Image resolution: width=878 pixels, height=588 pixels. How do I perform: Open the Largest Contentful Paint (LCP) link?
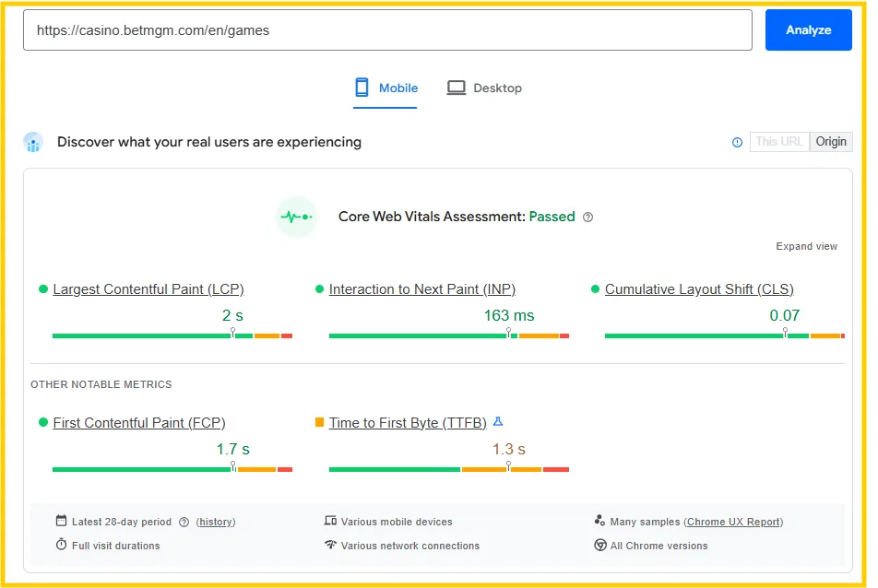coord(148,289)
